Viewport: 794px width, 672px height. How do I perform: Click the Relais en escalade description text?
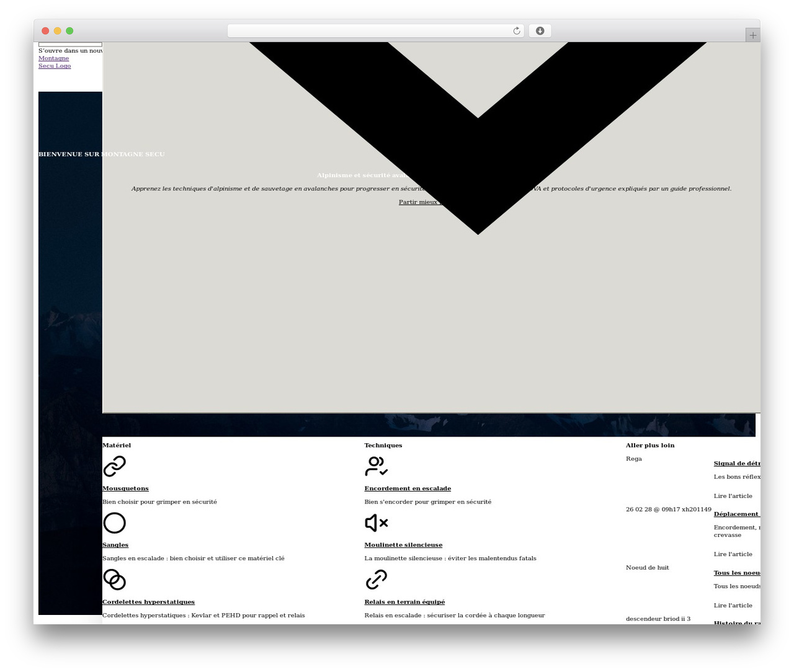[x=455, y=616]
